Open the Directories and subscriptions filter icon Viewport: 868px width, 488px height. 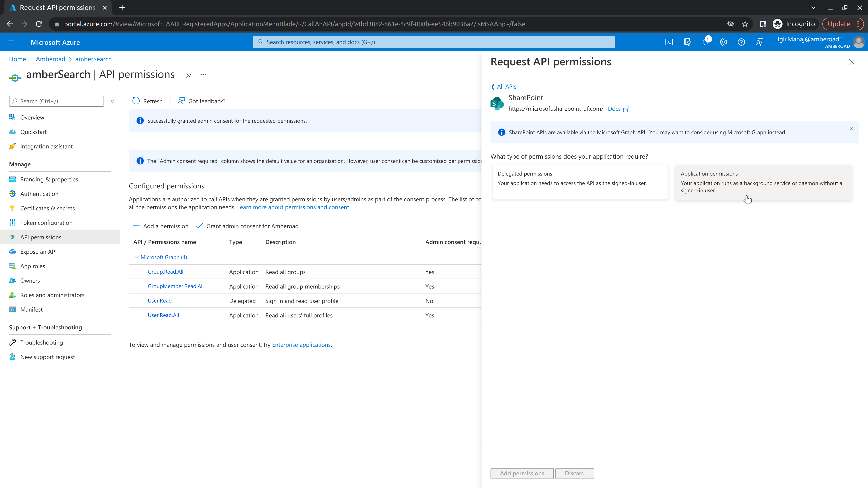click(x=687, y=42)
